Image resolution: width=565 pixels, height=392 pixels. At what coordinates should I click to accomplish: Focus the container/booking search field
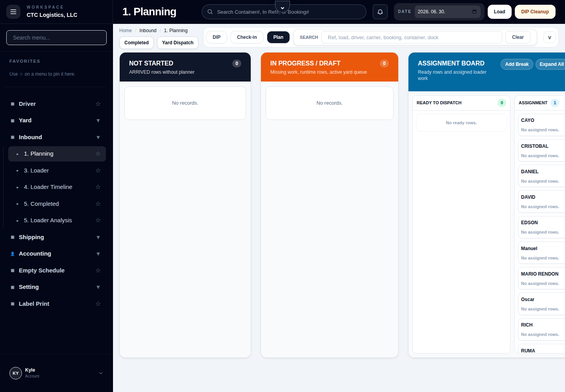284,12
